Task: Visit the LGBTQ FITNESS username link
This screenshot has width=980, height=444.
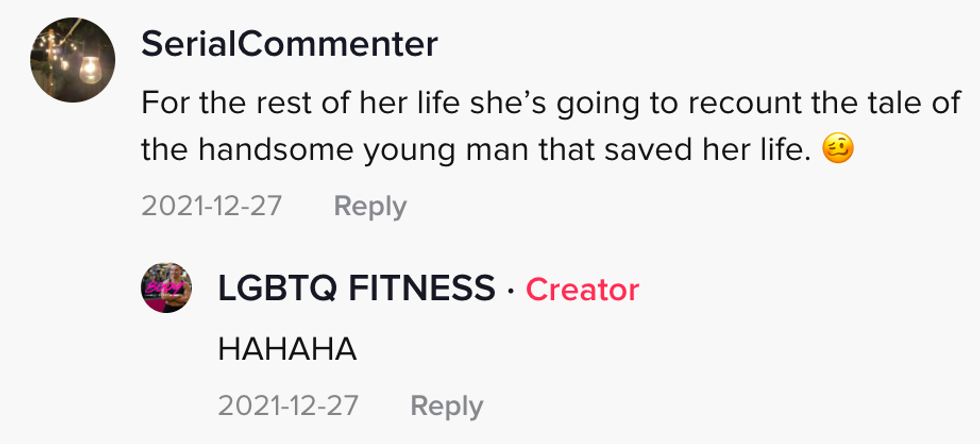Action: coord(357,289)
